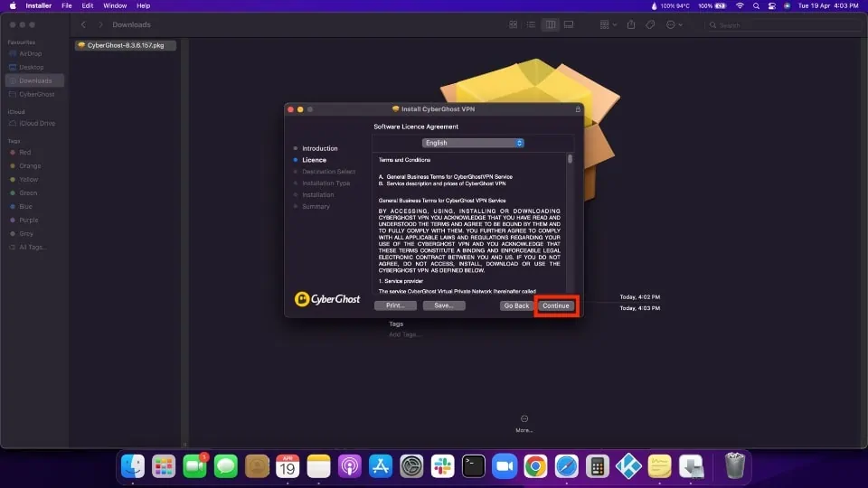Open Podcasts from the Dock

[x=350, y=466]
